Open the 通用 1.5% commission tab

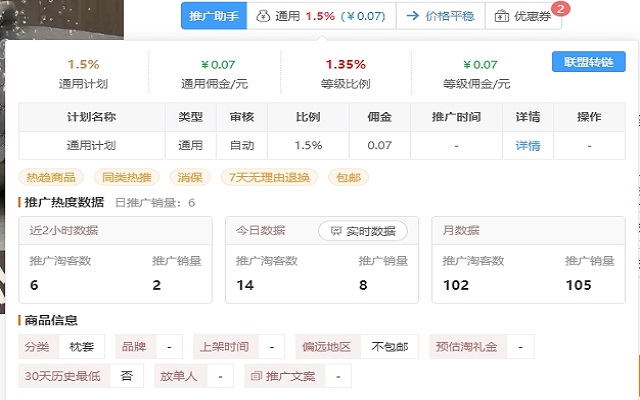click(x=321, y=16)
